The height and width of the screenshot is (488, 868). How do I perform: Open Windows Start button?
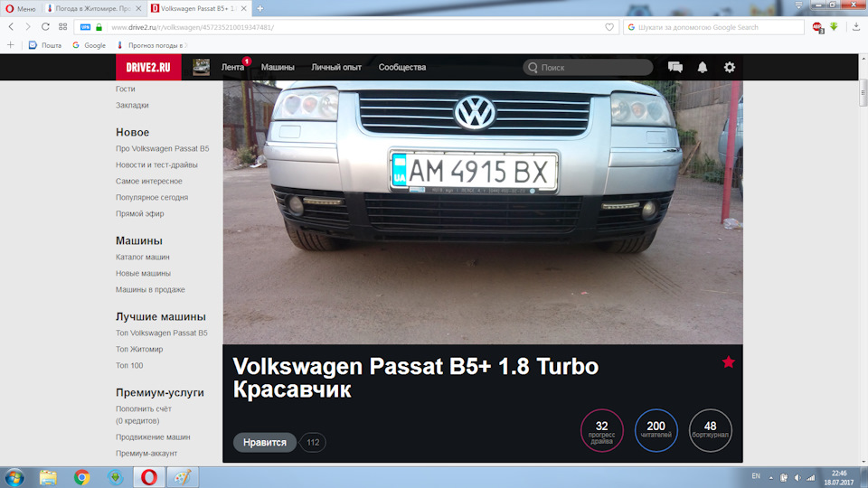pyautogui.click(x=14, y=477)
